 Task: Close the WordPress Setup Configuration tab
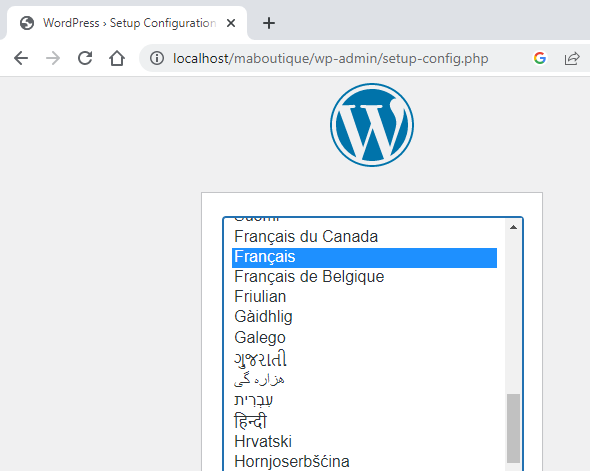(231, 23)
